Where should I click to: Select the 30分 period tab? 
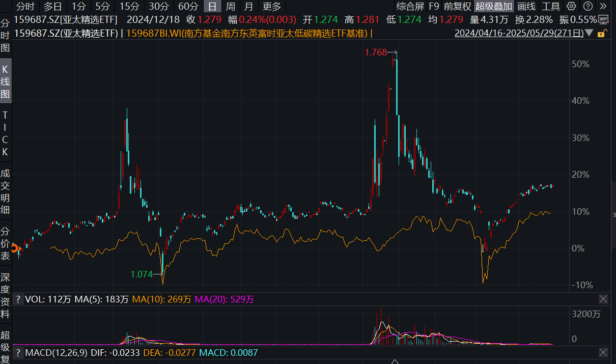pyautogui.click(x=159, y=6)
